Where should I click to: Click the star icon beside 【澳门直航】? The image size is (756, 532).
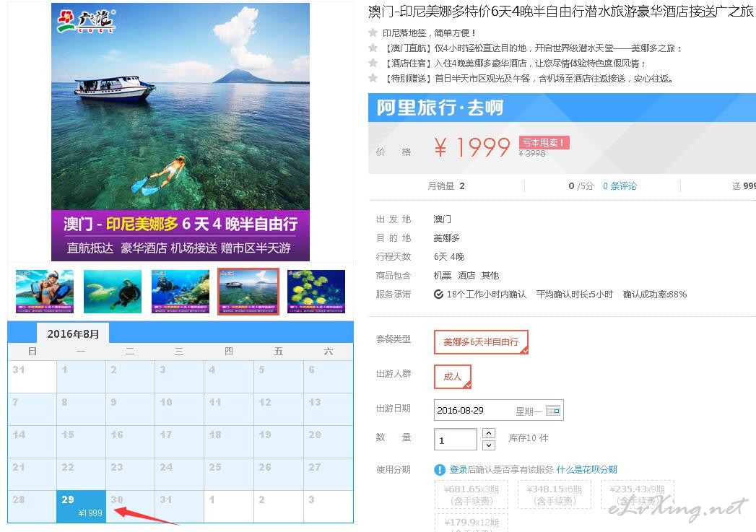(373, 47)
